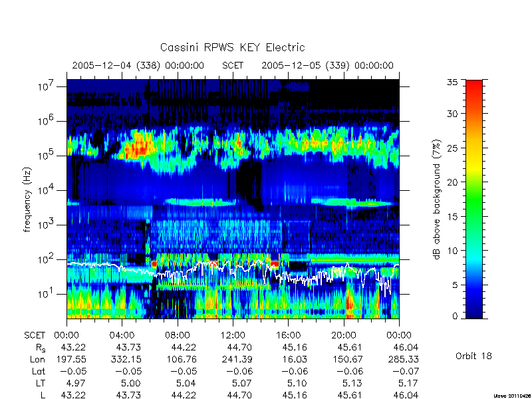The width and height of the screenshot is (532, 399).
Task: Click the 20:00 time tick label
Action: coord(344,336)
